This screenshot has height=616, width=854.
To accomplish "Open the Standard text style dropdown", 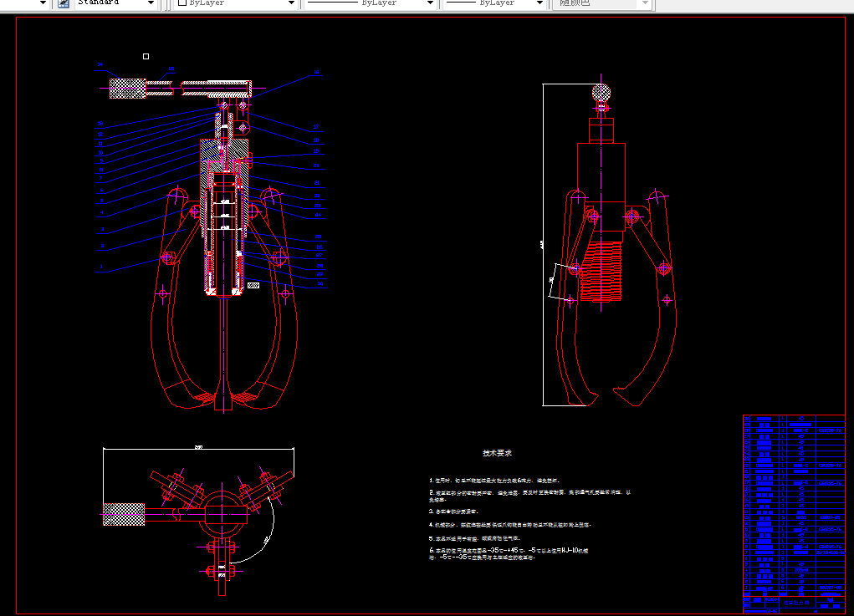I will point(151,3).
